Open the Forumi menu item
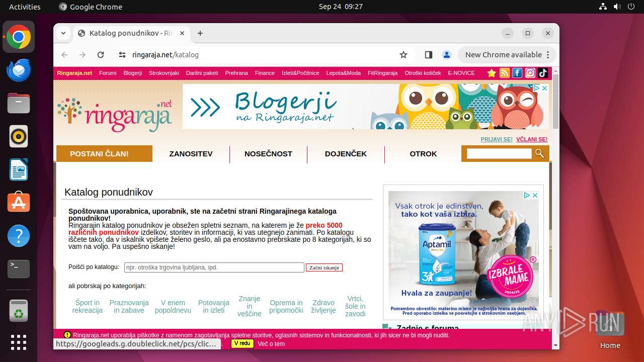The image size is (644, 362). (108, 73)
